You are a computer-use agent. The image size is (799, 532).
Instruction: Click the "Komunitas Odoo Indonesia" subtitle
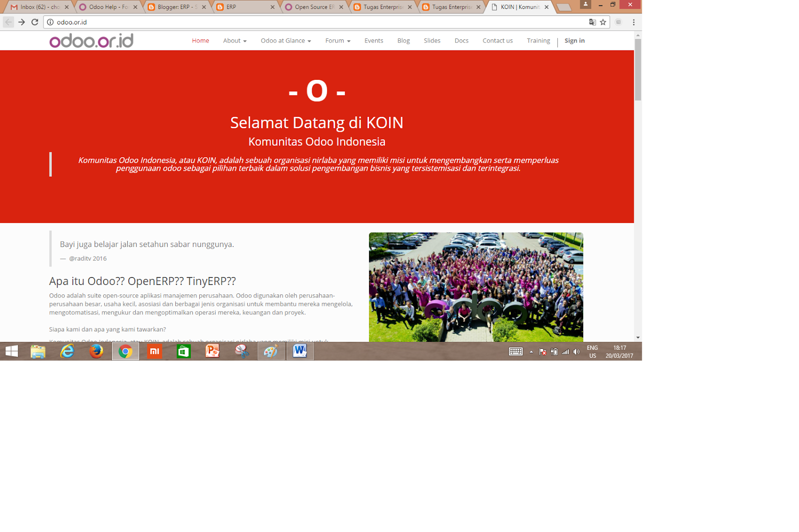coord(317,142)
